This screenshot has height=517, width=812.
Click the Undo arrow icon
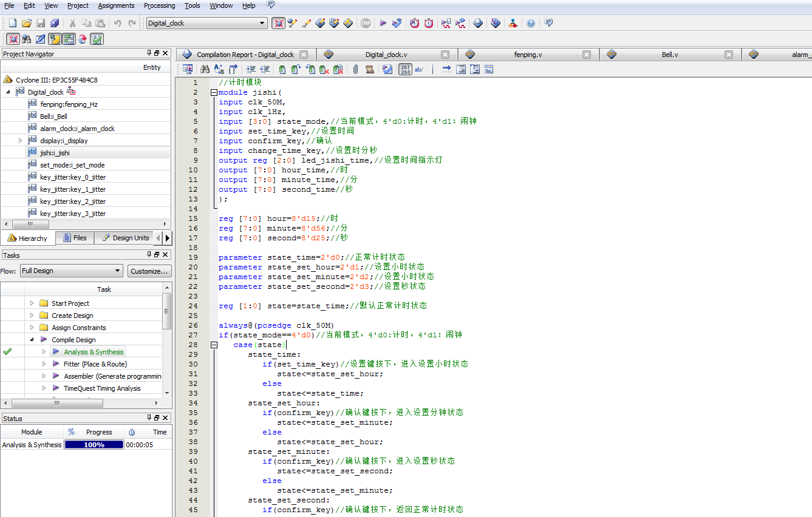tap(117, 23)
